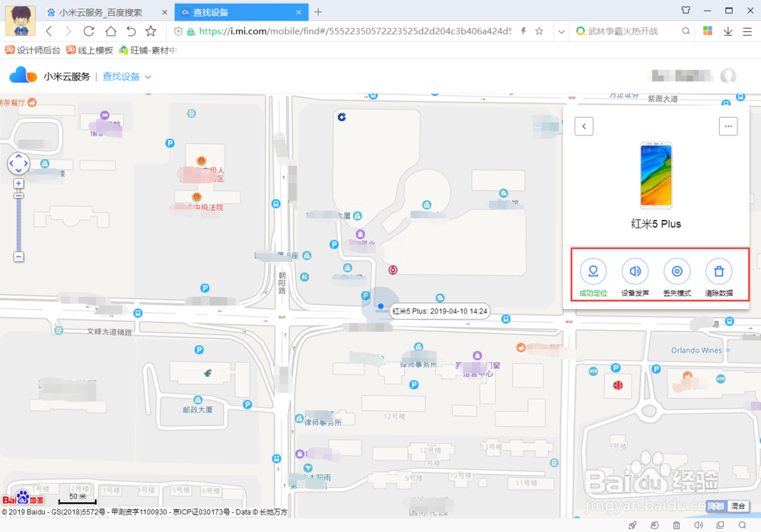761x532 pixels.
Task: Click the erase data (清除数据) trash icon
Action: tap(719, 271)
